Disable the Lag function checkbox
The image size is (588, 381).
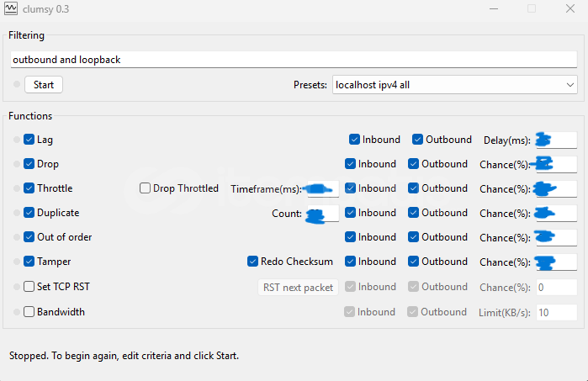click(29, 140)
